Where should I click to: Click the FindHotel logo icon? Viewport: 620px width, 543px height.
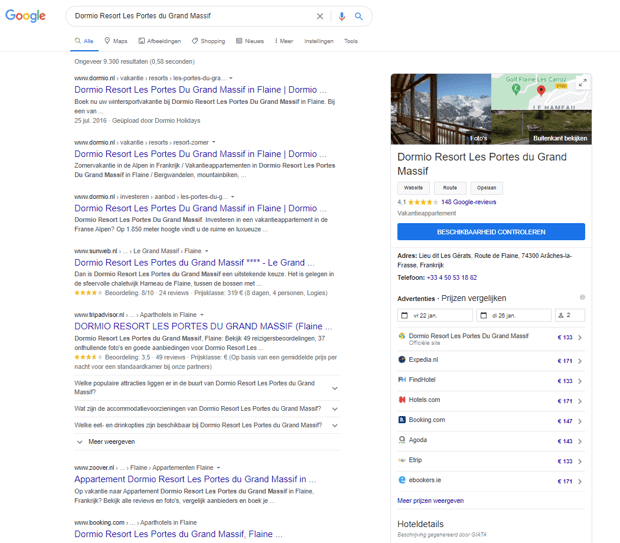tap(402, 380)
